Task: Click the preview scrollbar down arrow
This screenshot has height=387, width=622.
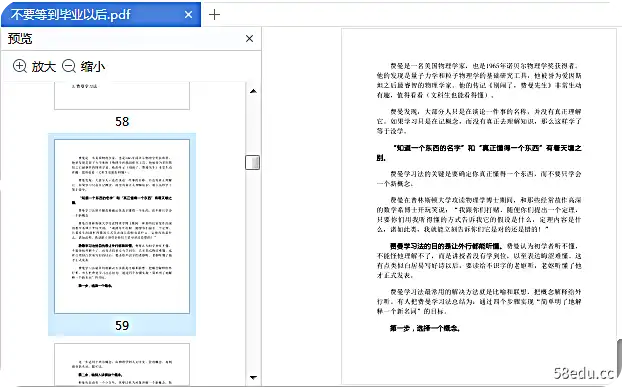Action: pyautogui.click(x=253, y=377)
